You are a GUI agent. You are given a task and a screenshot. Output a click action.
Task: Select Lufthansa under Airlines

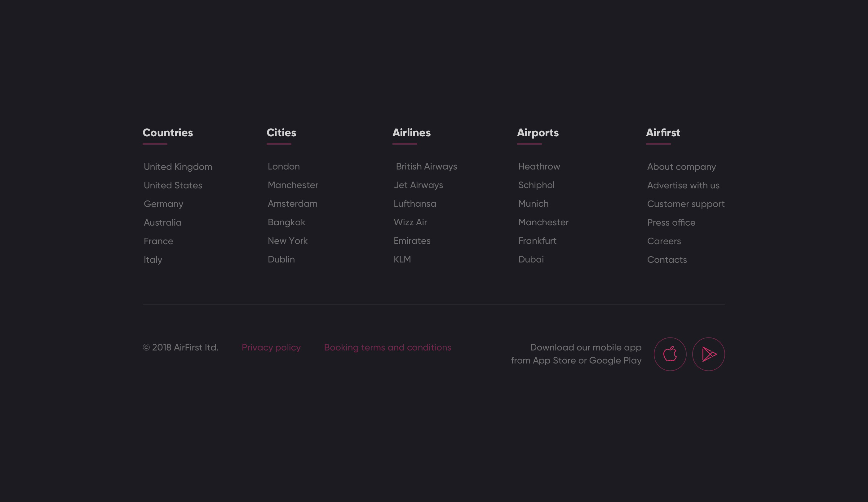tap(415, 204)
